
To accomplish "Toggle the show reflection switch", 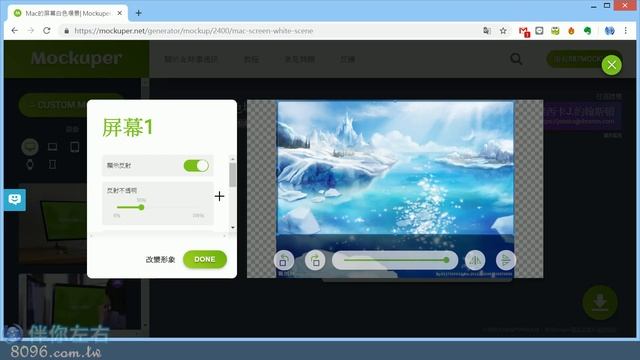I will (196, 165).
